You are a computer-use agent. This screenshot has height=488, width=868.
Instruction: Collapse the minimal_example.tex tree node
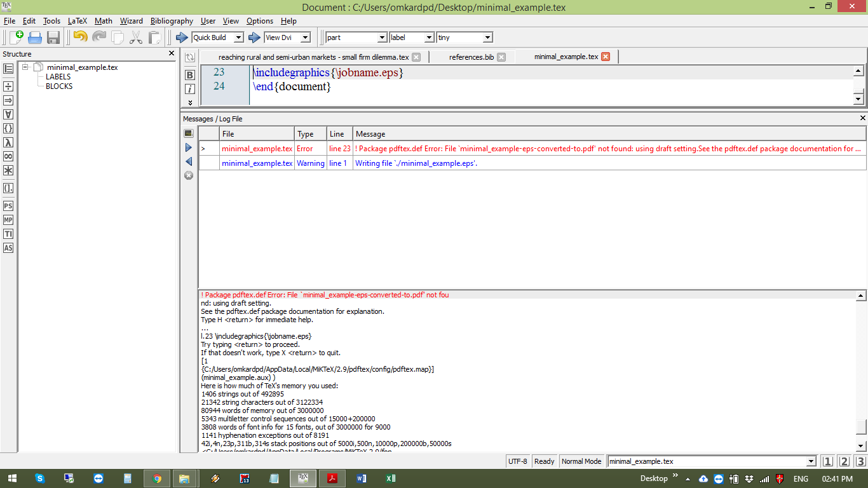click(x=25, y=67)
